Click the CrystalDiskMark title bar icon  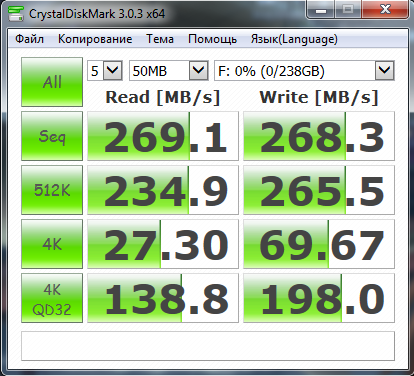(x=16, y=14)
